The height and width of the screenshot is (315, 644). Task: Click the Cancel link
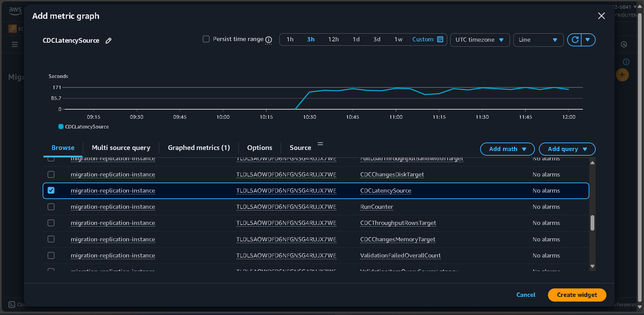pyautogui.click(x=525, y=295)
